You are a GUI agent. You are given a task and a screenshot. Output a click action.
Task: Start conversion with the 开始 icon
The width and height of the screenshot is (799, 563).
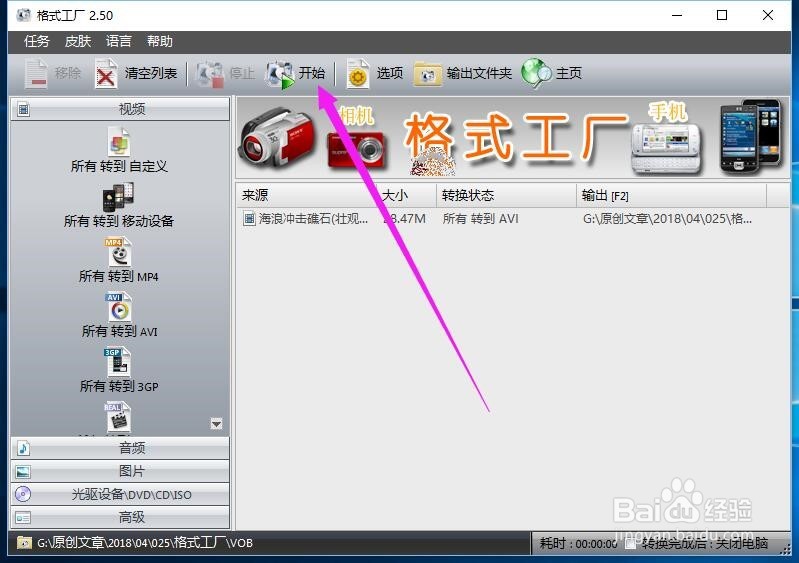279,74
